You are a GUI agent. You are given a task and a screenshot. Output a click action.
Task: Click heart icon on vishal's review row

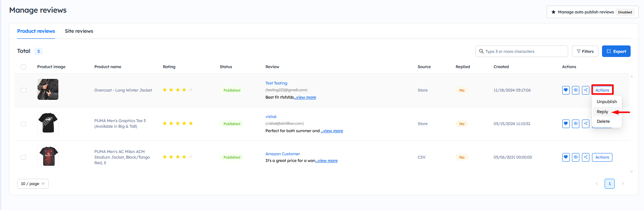pos(566,124)
